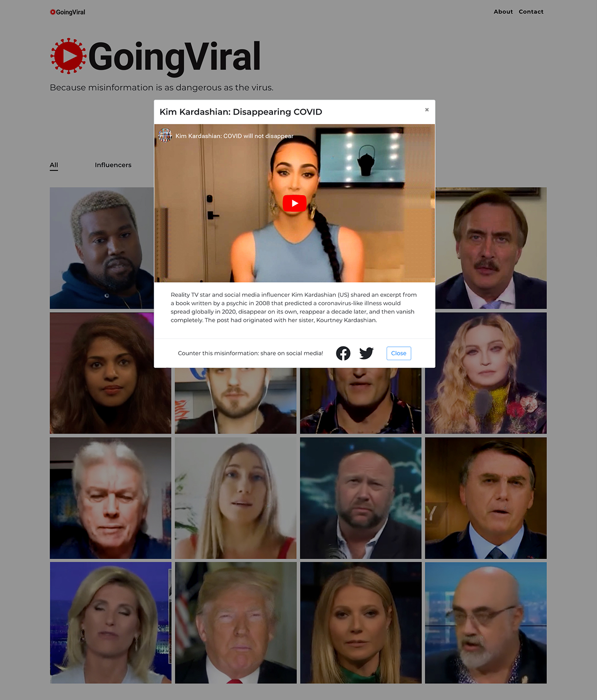Click modal title 'Kim Kardashian: Disappearing COVID'
The height and width of the screenshot is (700, 597).
241,112
